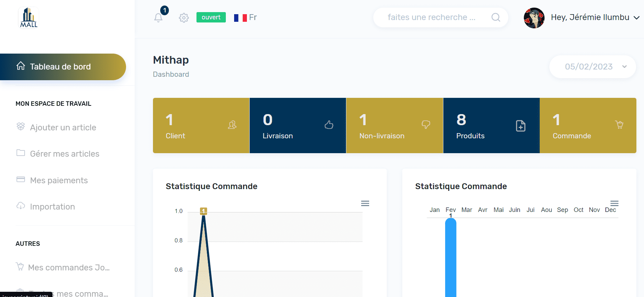Click the Client card users icon
The height and width of the screenshot is (297, 644).
click(x=232, y=125)
